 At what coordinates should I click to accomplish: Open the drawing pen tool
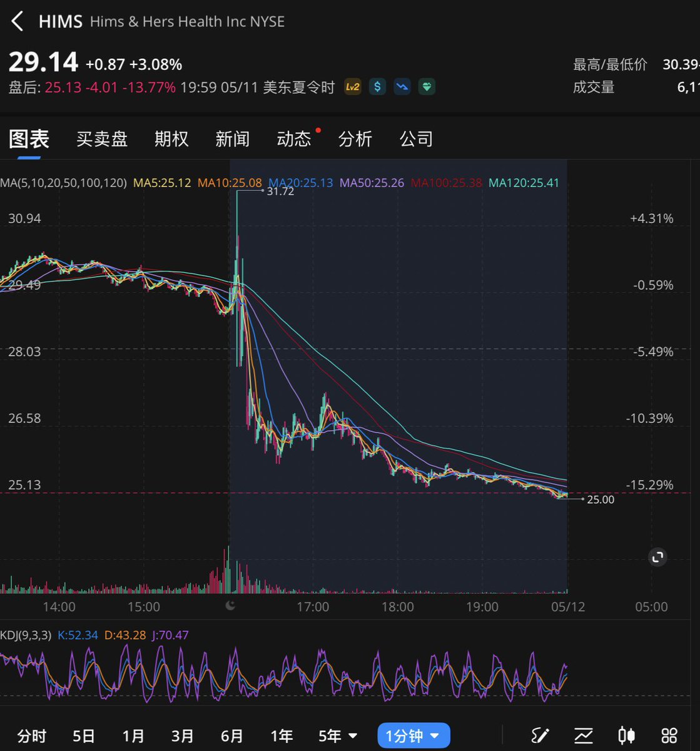point(540,735)
